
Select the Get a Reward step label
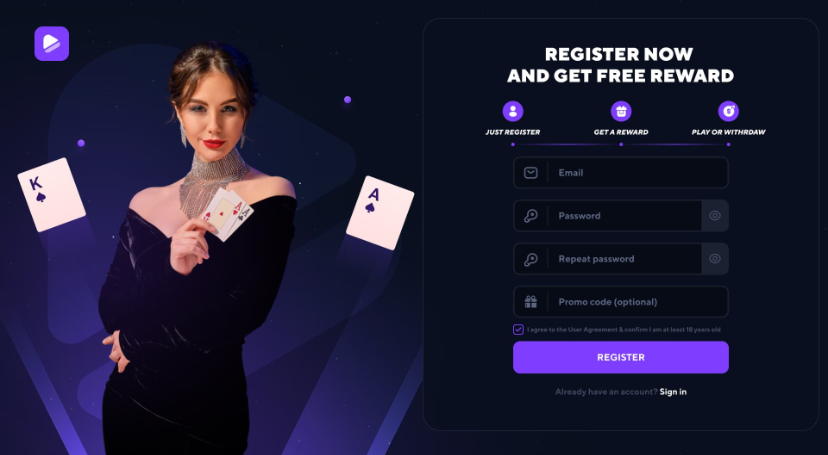click(x=621, y=132)
